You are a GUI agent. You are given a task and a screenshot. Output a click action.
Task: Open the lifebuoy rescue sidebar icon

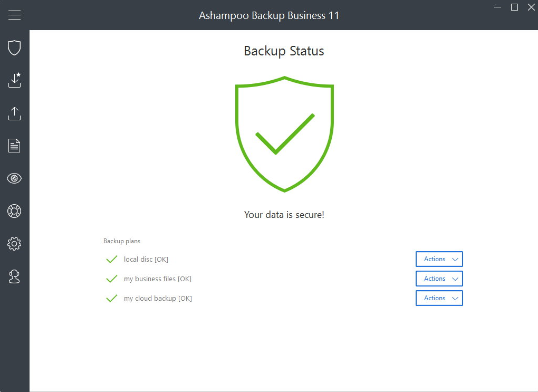pos(14,211)
